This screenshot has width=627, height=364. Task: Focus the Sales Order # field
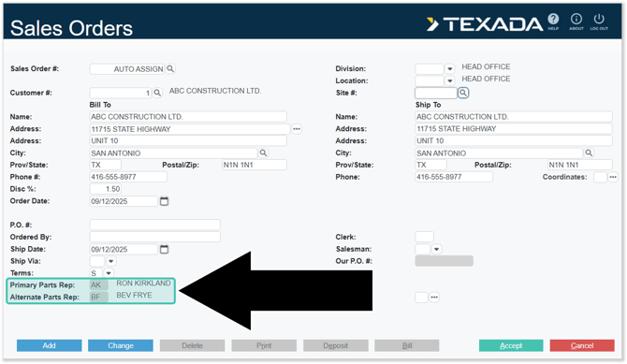[127, 69]
